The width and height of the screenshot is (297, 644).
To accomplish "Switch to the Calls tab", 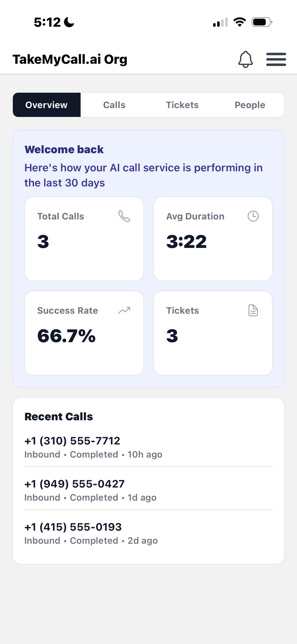I will (x=114, y=105).
